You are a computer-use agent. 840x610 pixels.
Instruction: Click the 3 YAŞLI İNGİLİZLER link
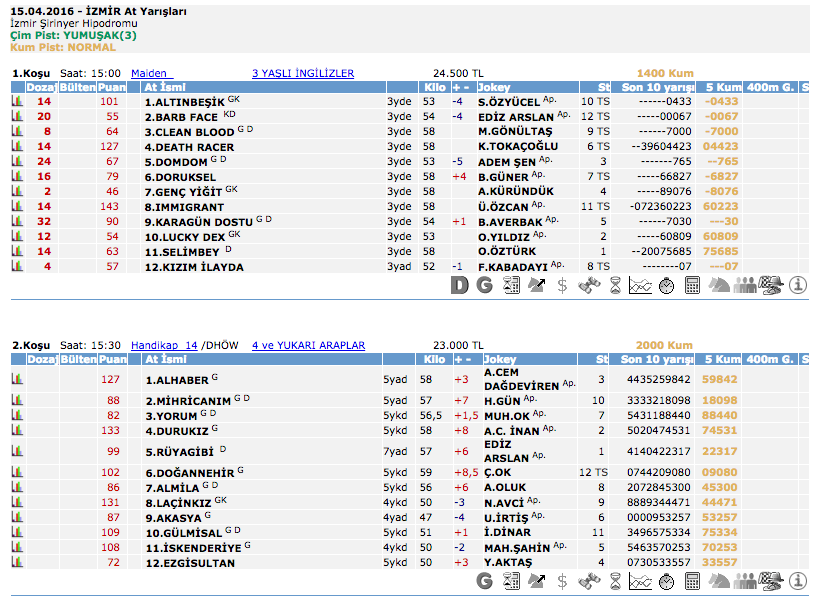click(303, 73)
